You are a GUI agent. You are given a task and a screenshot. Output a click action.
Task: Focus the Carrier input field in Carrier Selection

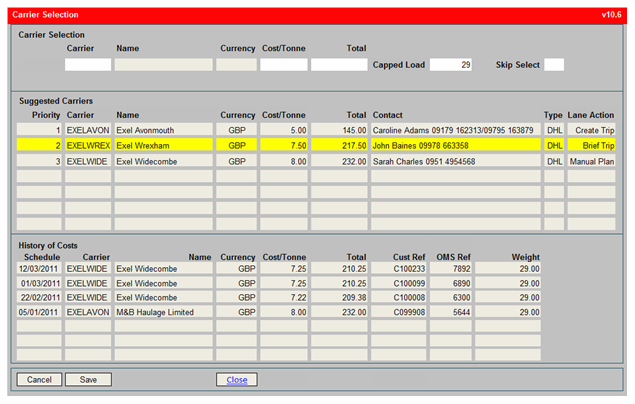(x=88, y=65)
